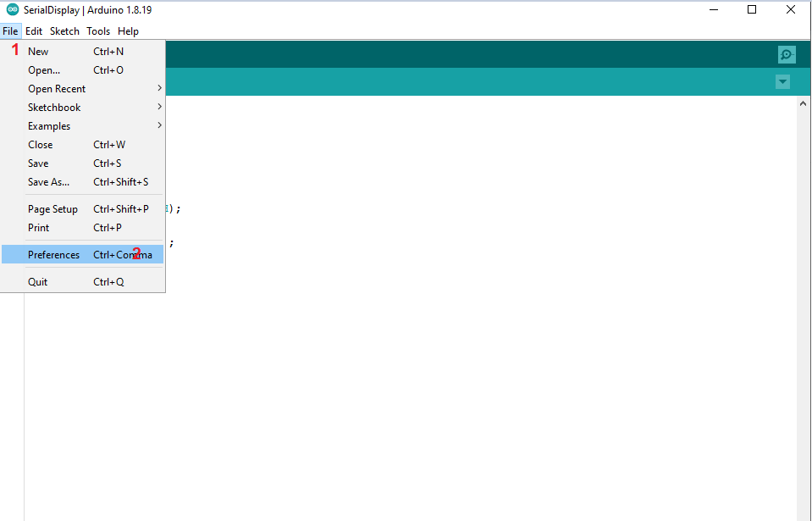The image size is (812, 521).
Task: Open the Edit menu
Action: coord(34,31)
